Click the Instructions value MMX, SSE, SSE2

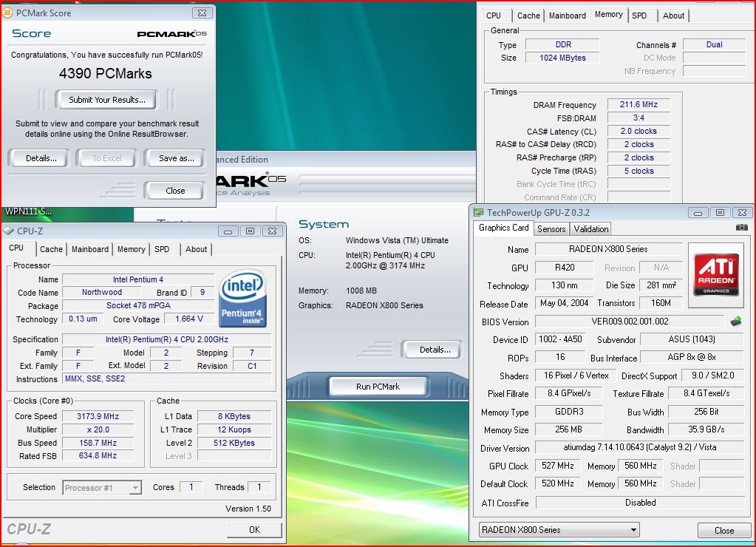pyautogui.click(x=167, y=378)
